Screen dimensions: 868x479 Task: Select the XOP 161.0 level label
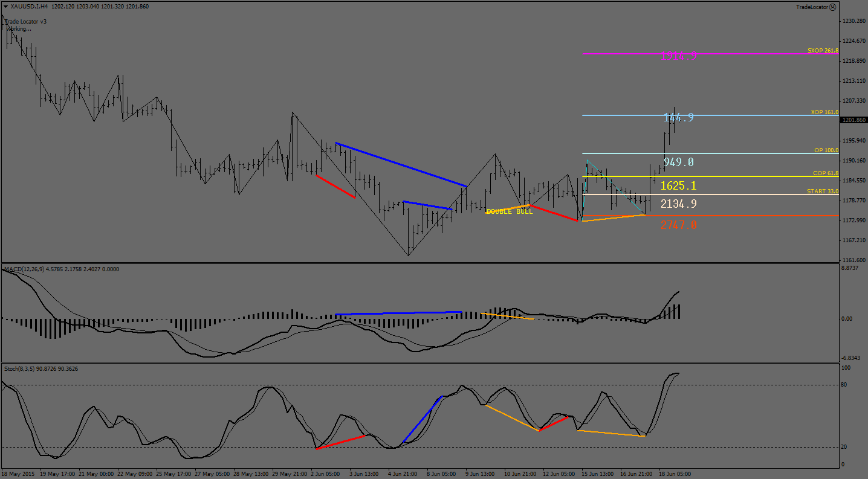[x=824, y=112]
